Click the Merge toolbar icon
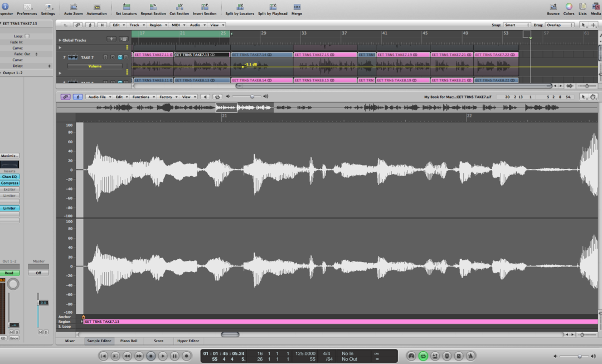The image size is (602, 364). click(297, 7)
